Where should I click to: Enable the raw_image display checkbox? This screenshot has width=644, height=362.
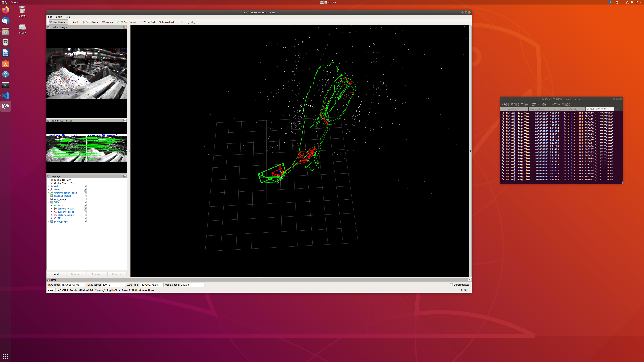point(85,199)
